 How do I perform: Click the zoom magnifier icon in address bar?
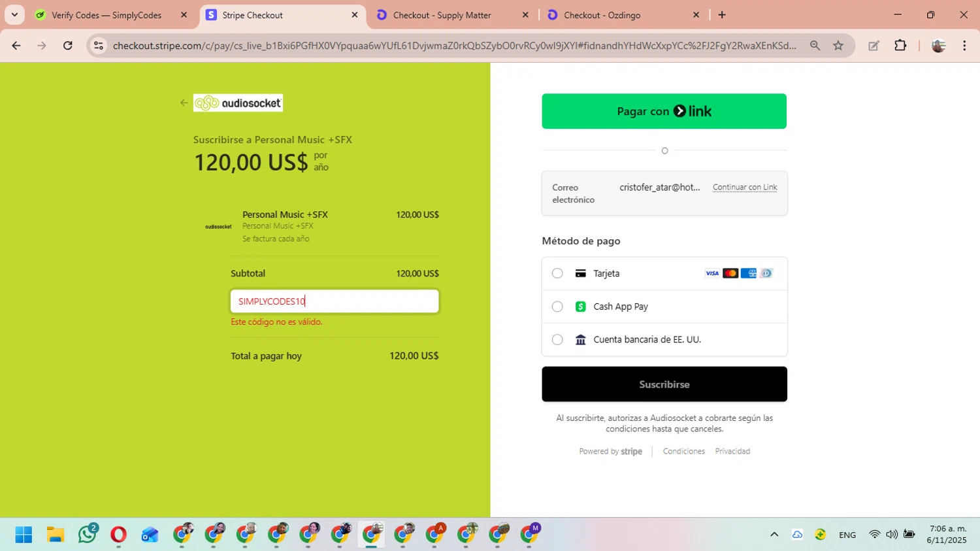pos(815,46)
